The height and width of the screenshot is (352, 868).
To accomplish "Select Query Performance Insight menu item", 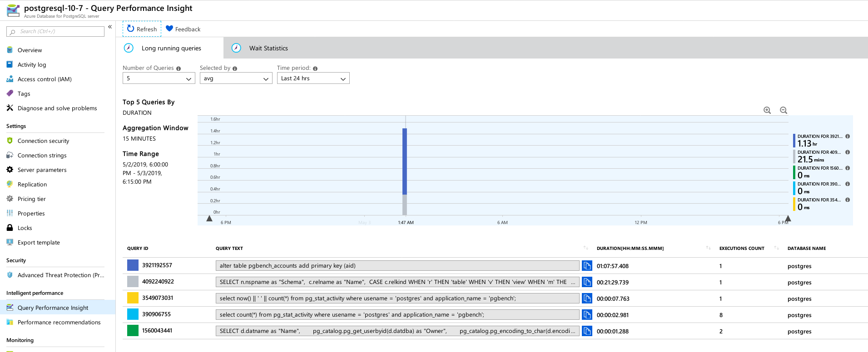I will [x=58, y=308].
